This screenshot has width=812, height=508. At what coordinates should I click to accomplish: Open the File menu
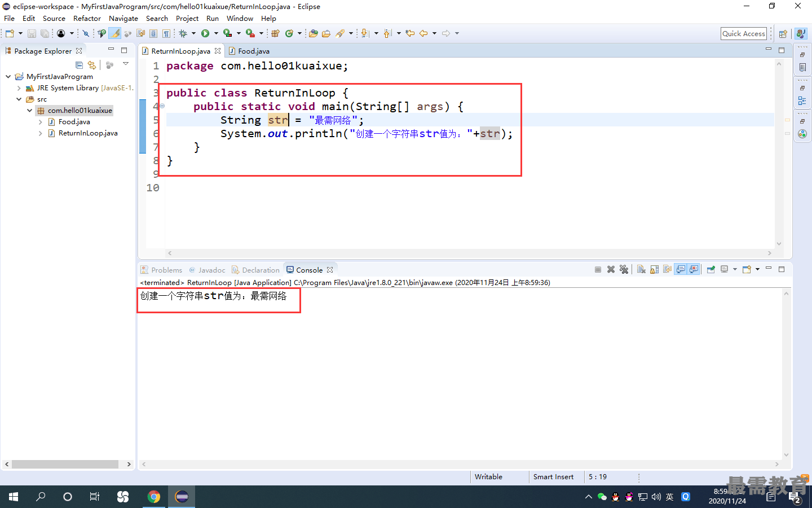click(9, 18)
